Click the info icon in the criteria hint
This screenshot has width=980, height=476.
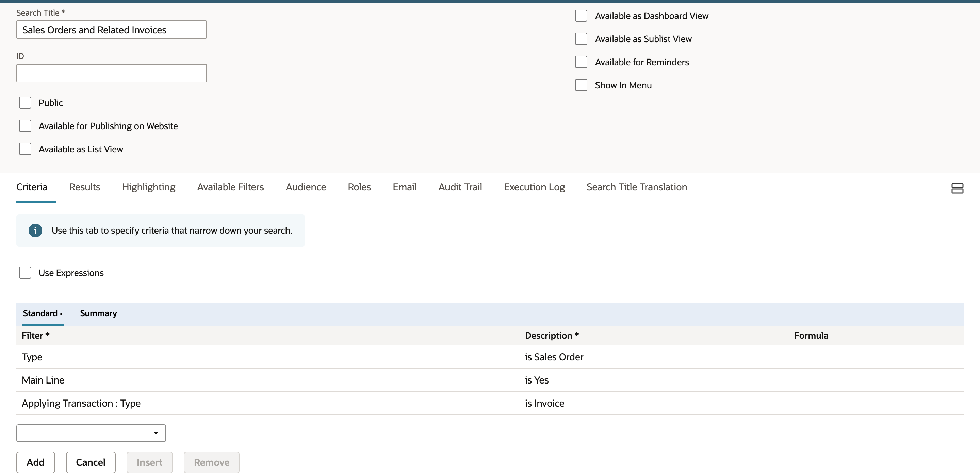[x=35, y=231]
